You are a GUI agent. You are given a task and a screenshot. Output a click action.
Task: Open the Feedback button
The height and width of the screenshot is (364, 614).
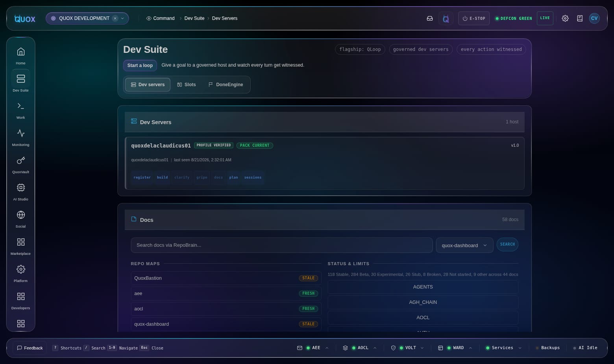click(30, 348)
